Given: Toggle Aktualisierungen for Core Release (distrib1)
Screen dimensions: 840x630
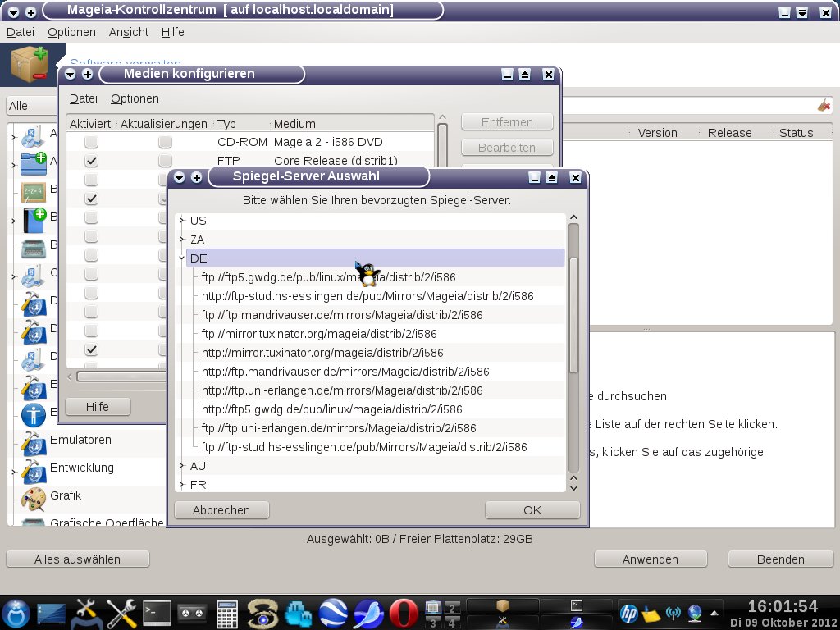Looking at the screenshot, I should click(x=165, y=161).
